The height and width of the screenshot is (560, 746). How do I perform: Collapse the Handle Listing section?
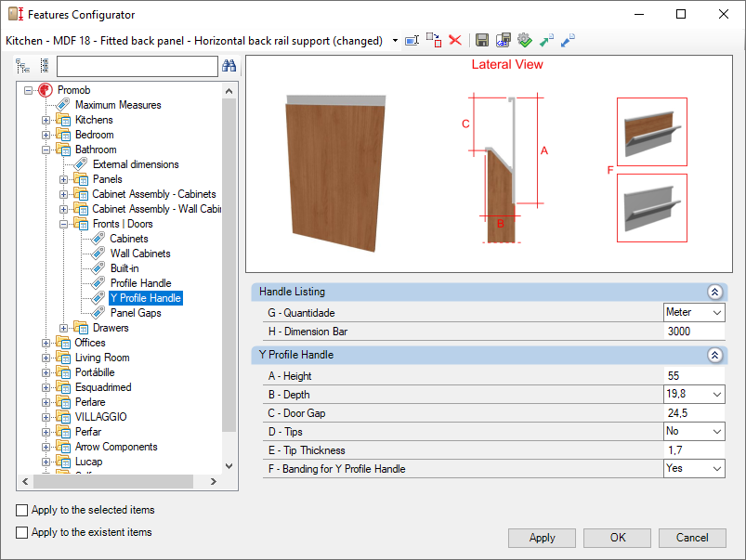(x=714, y=292)
